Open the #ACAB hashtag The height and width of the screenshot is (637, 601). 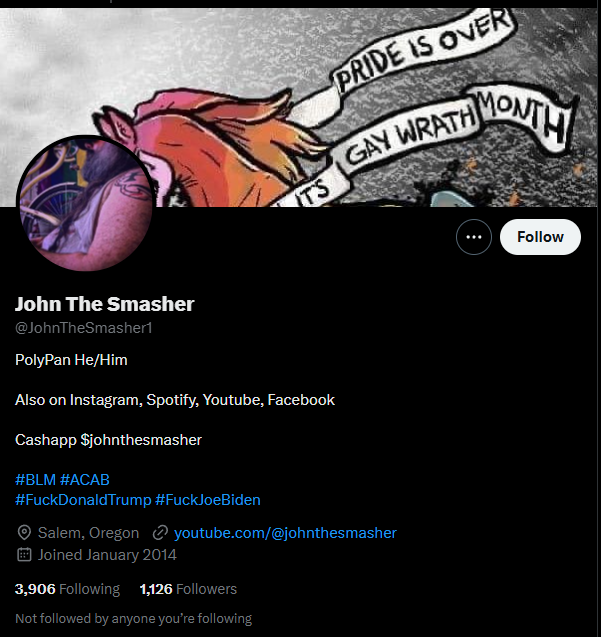[x=85, y=480]
